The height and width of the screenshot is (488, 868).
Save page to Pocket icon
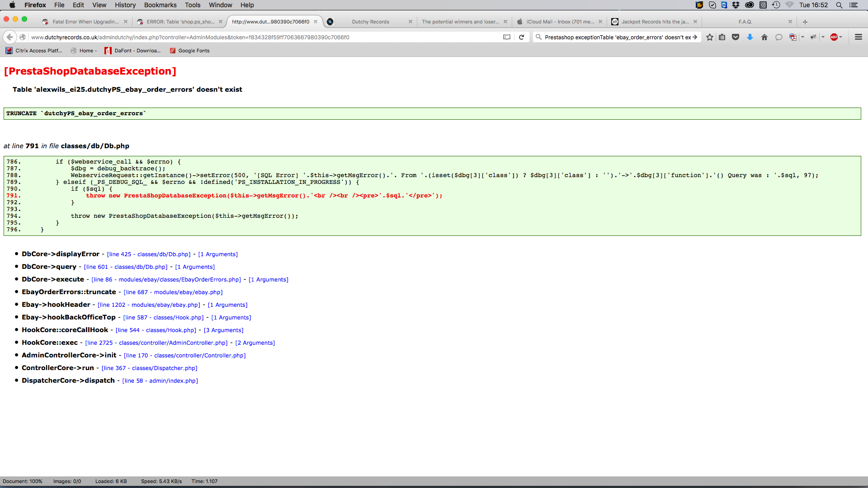tap(736, 37)
